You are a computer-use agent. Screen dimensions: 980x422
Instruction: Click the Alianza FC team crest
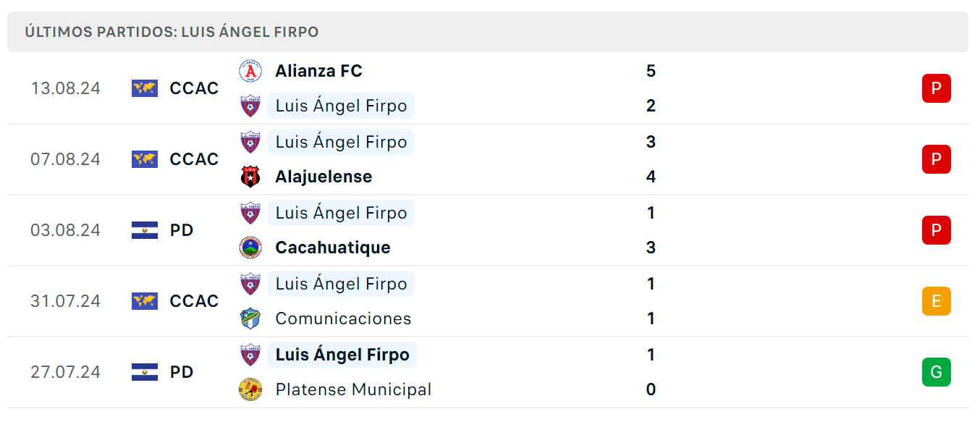tap(250, 71)
